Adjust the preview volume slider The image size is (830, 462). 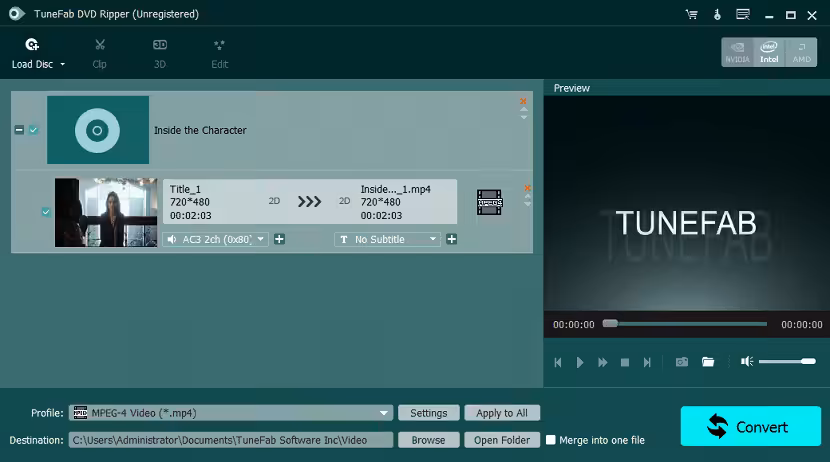click(x=788, y=362)
